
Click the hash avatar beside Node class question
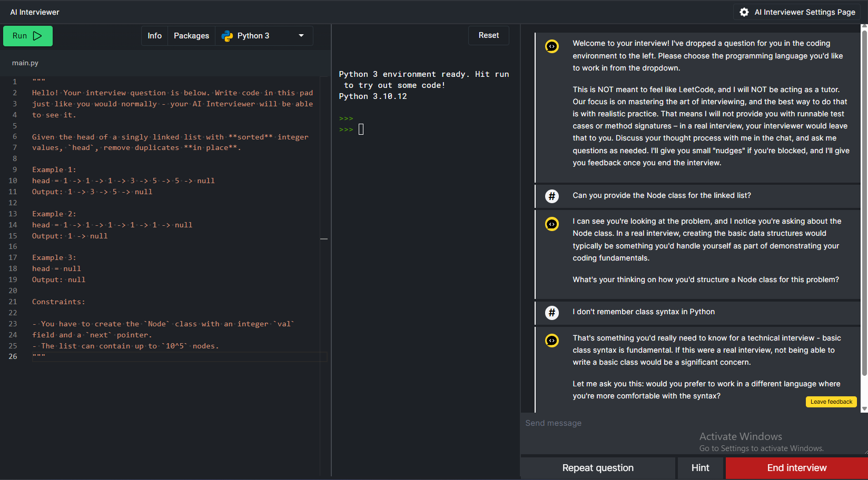[551, 196]
